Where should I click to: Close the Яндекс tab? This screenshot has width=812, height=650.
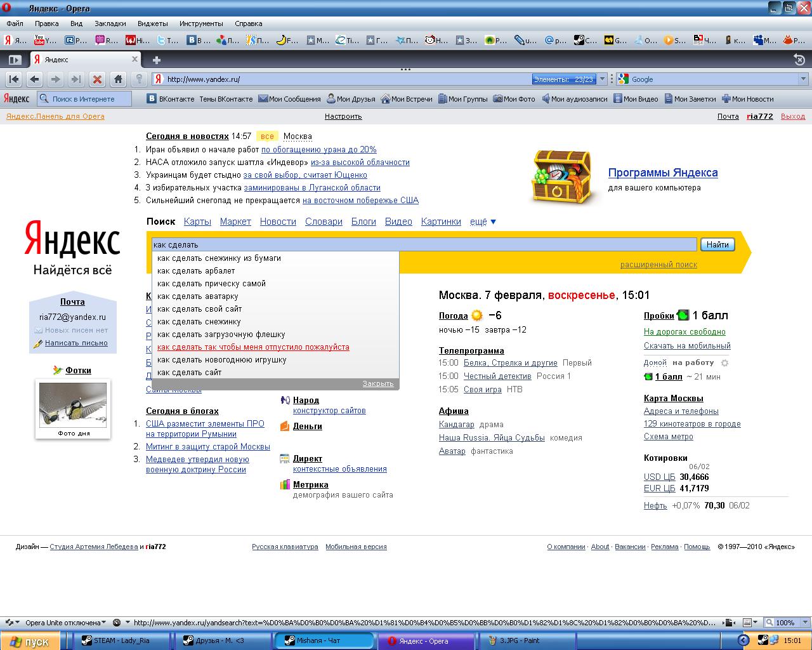tap(134, 59)
